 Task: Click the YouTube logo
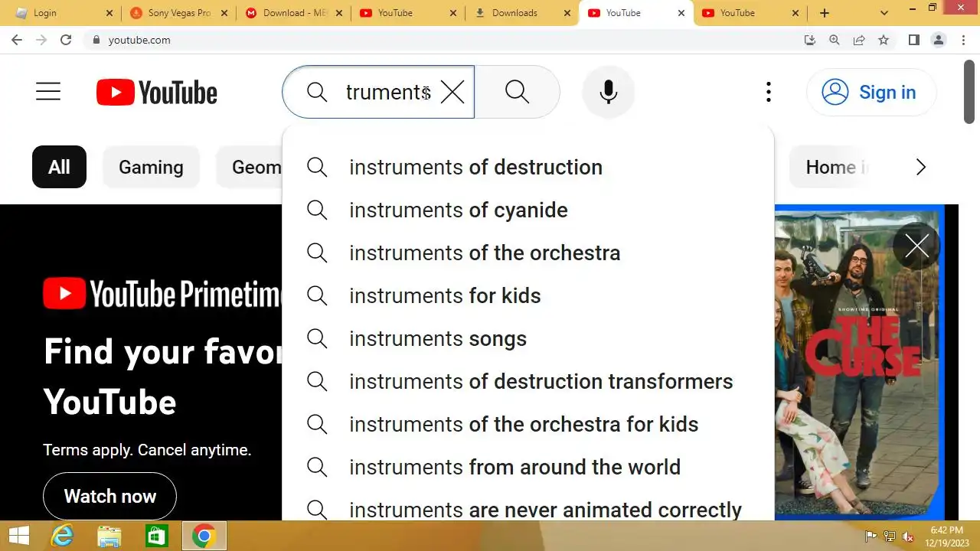[x=157, y=93]
